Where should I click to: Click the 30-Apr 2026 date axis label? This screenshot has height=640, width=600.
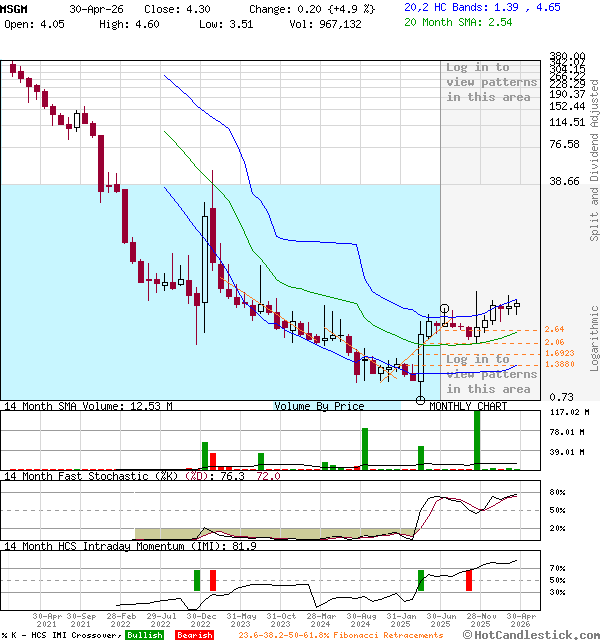pos(521,620)
